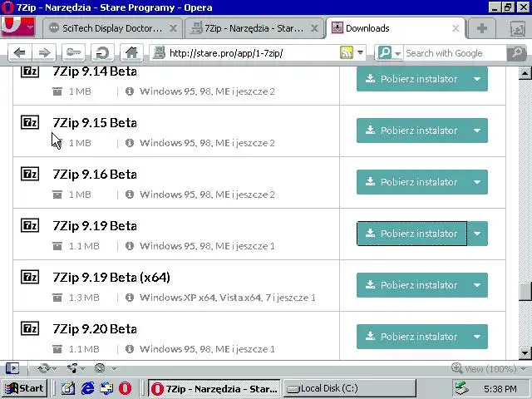Switch to the Downloads tab
Viewport: 532px width, 399px height.
point(396,28)
